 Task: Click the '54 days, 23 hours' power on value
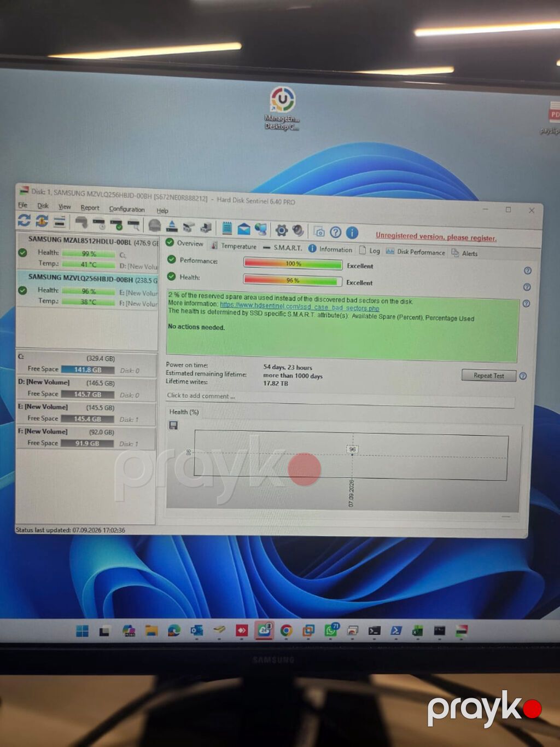coord(288,367)
